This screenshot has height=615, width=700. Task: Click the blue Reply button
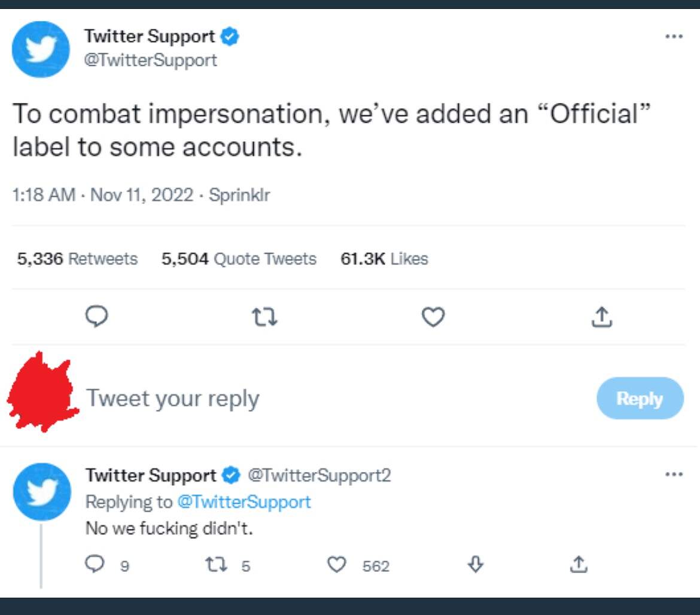click(x=640, y=398)
